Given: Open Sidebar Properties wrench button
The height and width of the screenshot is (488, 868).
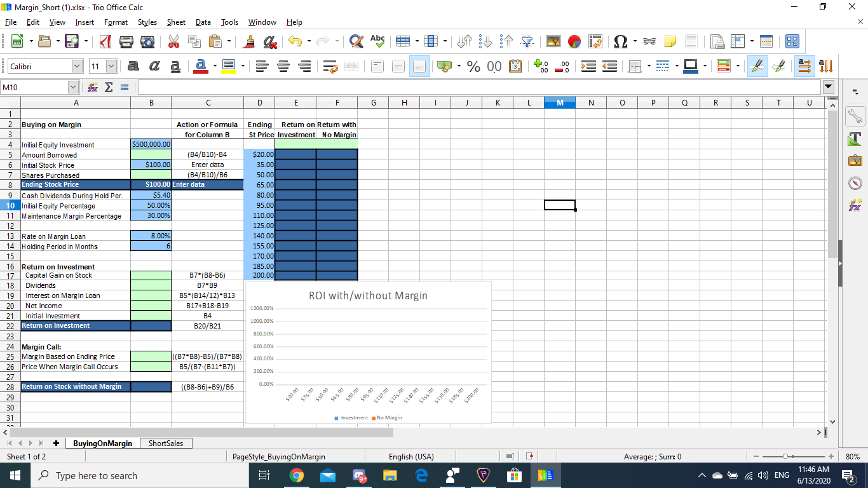Looking at the screenshot, I should [x=854, y=117].
